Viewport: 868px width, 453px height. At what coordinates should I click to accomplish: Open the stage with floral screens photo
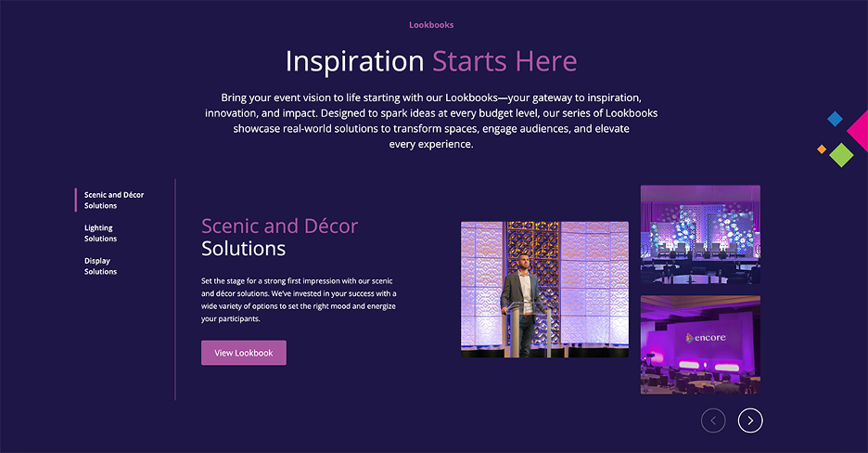point(700,234)
